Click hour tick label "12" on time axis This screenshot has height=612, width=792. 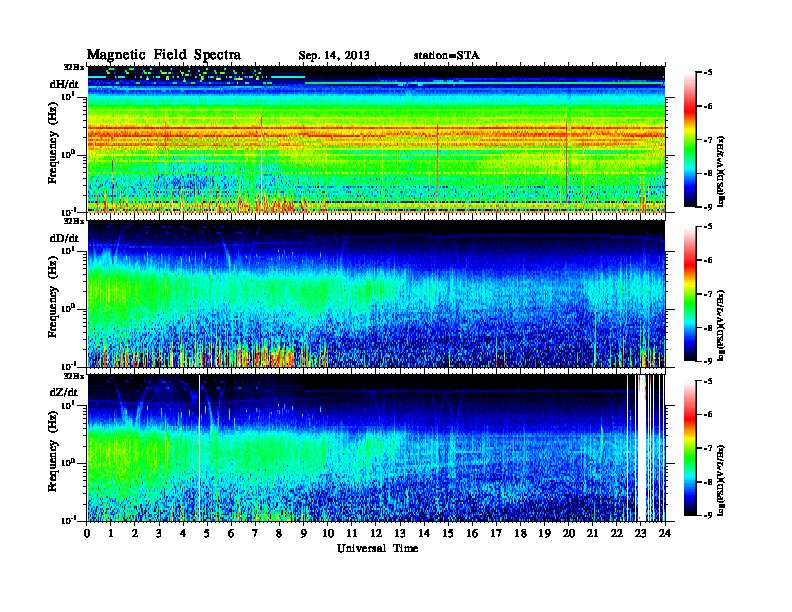pos(376,533)
